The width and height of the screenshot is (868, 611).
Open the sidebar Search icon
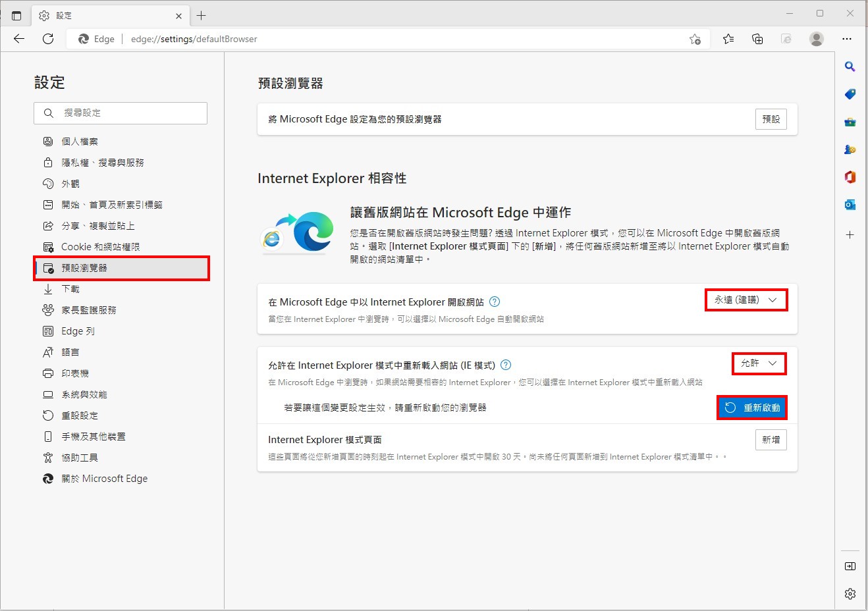[x=850, y=66]
